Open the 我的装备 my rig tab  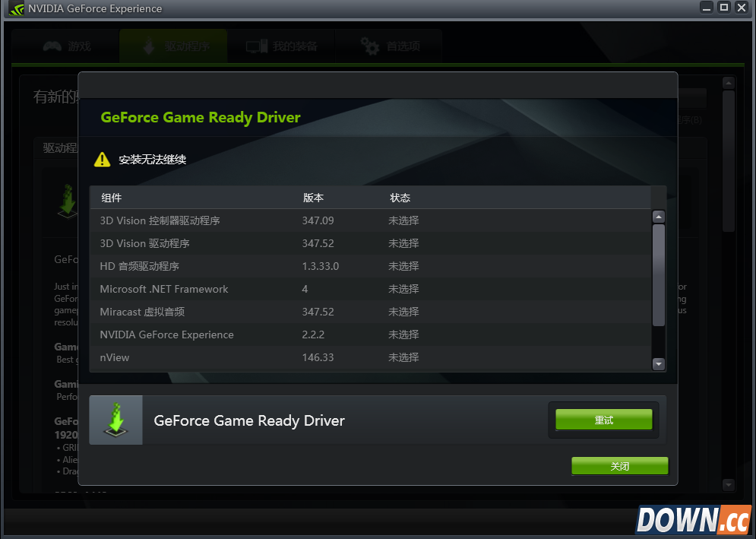(x=282, y=46)
